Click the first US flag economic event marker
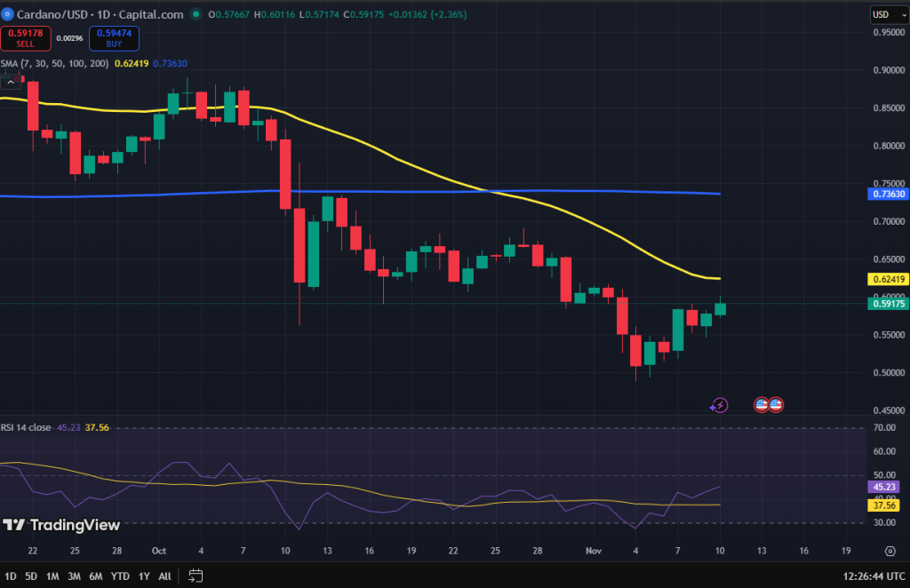Viewport: 910px width, 588px height. (762, 404)
